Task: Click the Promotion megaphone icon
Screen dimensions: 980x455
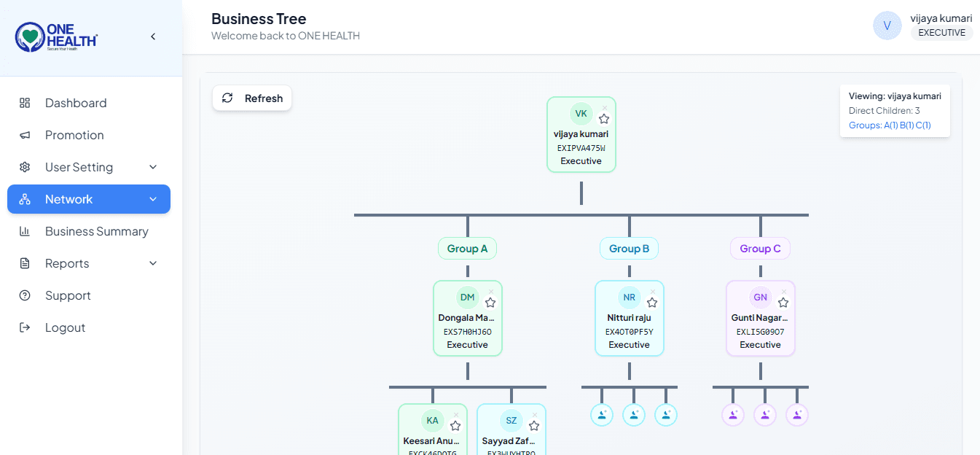Action: click(x=25, y=135)
